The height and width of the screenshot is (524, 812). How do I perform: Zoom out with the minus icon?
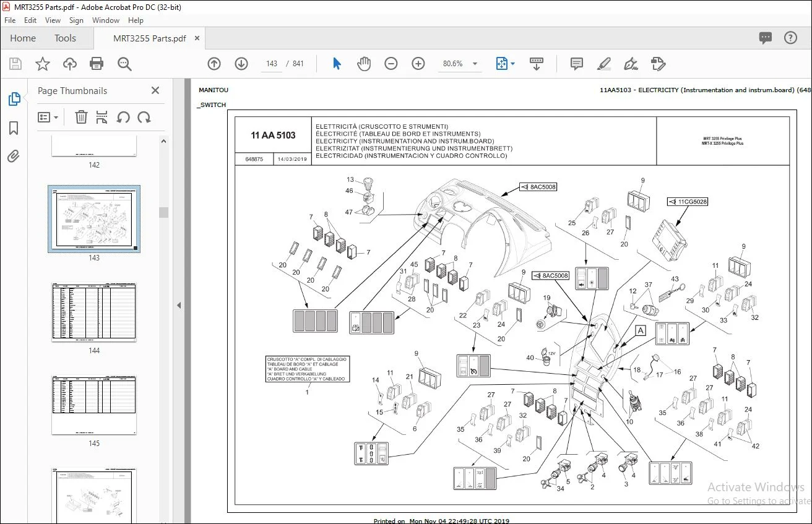coord(391,64)
